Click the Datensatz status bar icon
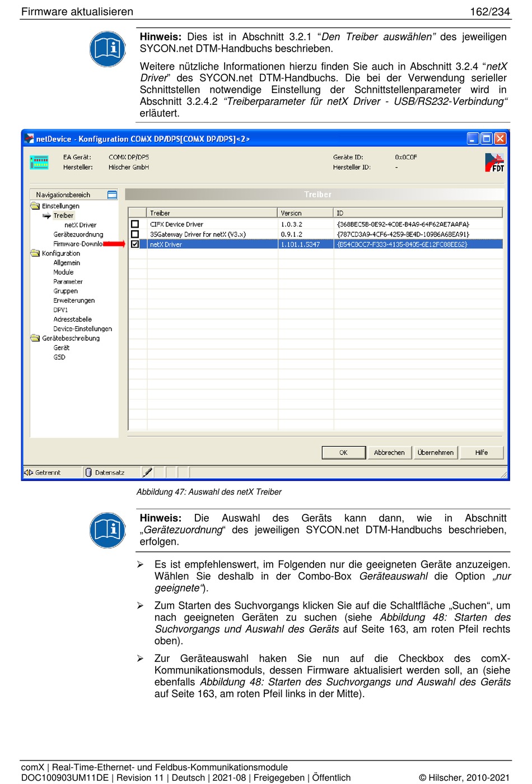Image resolution: width=532 pixels, height=784 pixels. [x=88, y=472]
